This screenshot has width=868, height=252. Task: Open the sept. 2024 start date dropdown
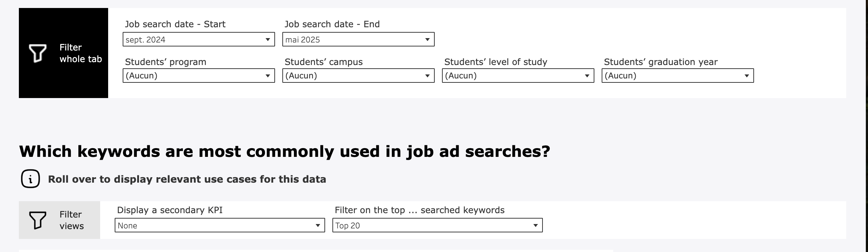coord(198,40)
